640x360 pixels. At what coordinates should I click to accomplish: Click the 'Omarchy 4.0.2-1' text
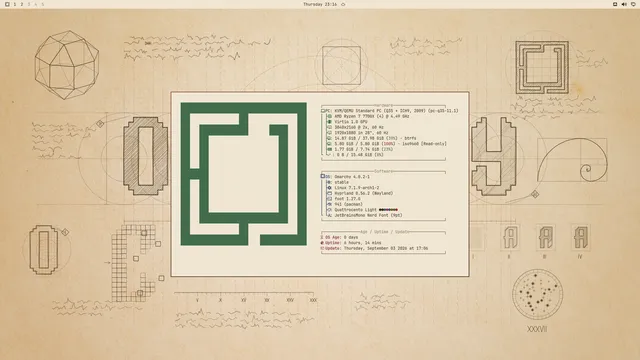point(352,177)
